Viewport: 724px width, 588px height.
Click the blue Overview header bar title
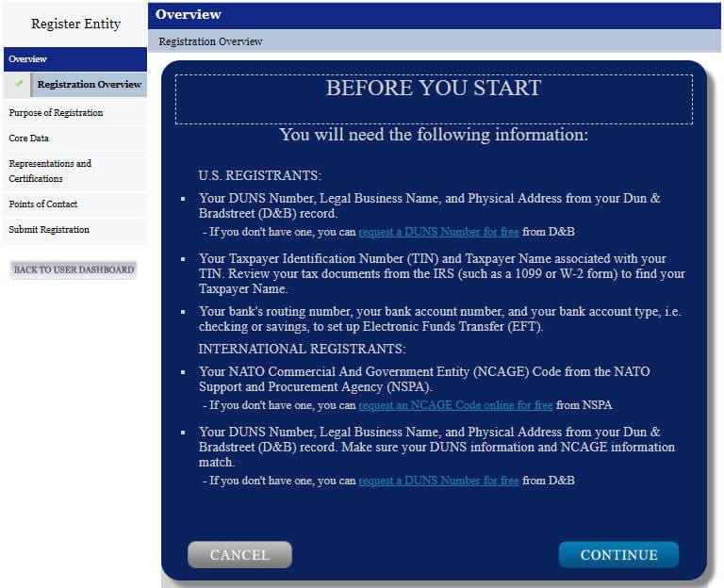click(189, 14)
